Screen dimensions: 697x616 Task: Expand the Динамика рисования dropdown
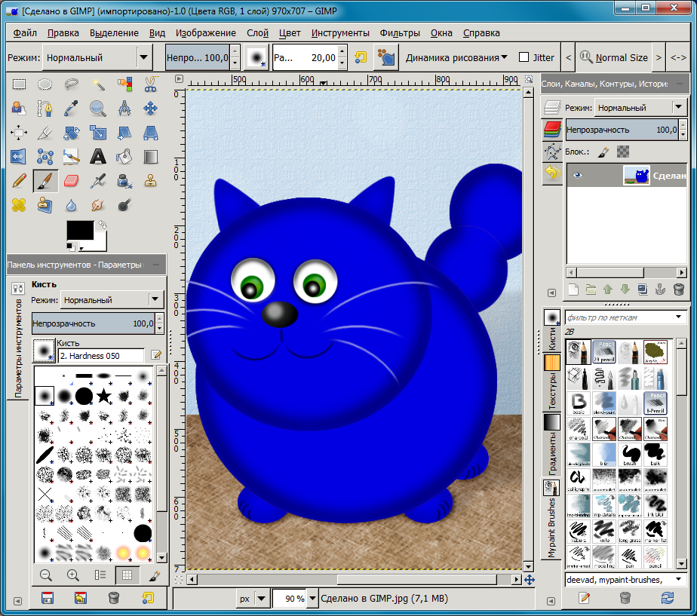tap(456, 57)
